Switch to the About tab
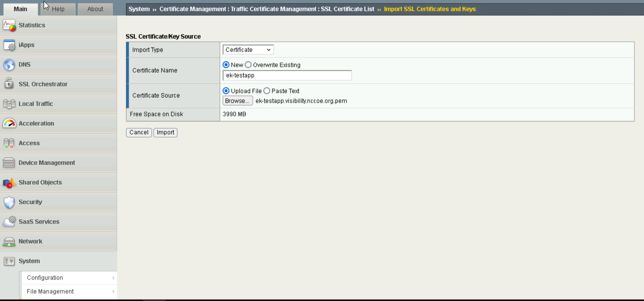Image resolution: width=644 pixels, height=301 pixels. 95,9
